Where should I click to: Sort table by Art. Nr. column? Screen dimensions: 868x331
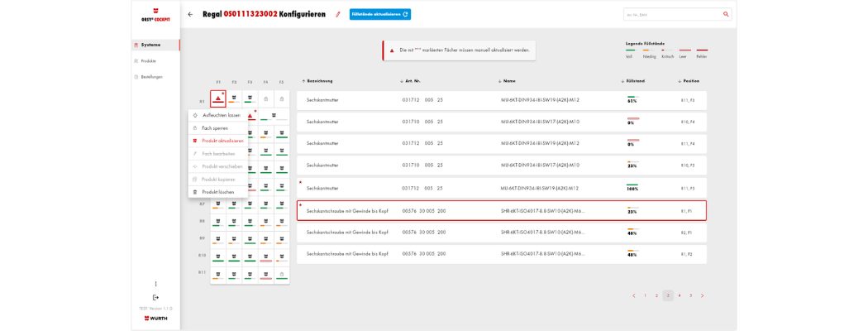(412, 81)
